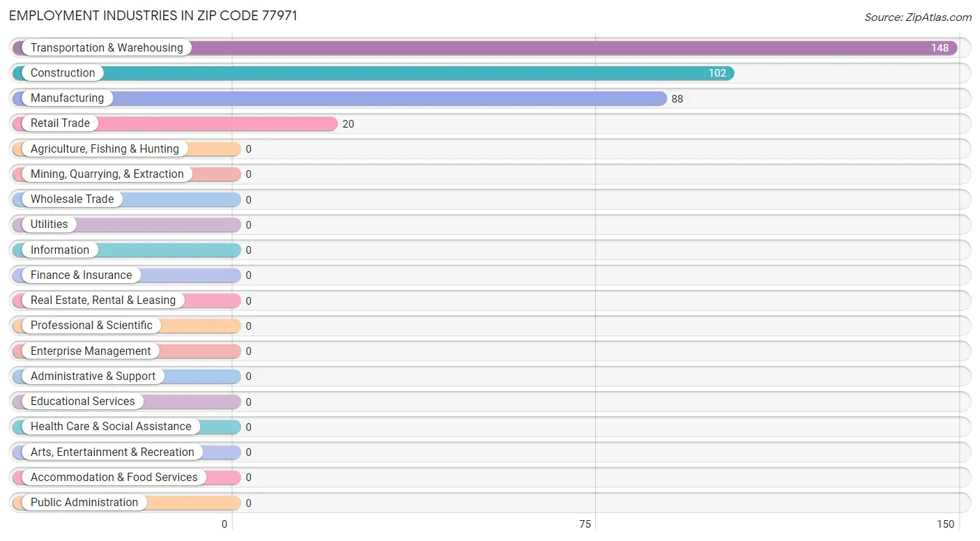Click the 150 axis tick label
Viewport: 980px width, 541px height.
coord(945,524)
